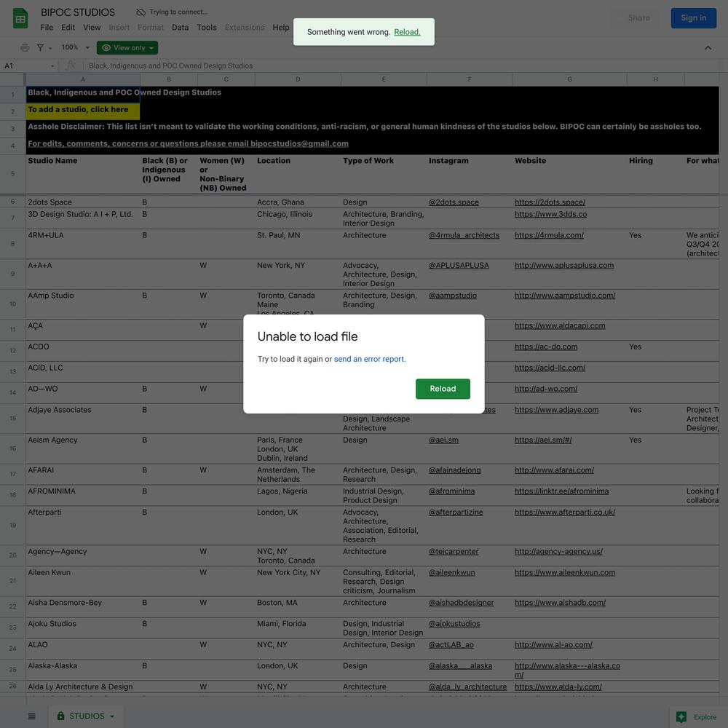The height and width of the screenshot is (728, 728).
Task: Open the Data menu
Action: 180,28
